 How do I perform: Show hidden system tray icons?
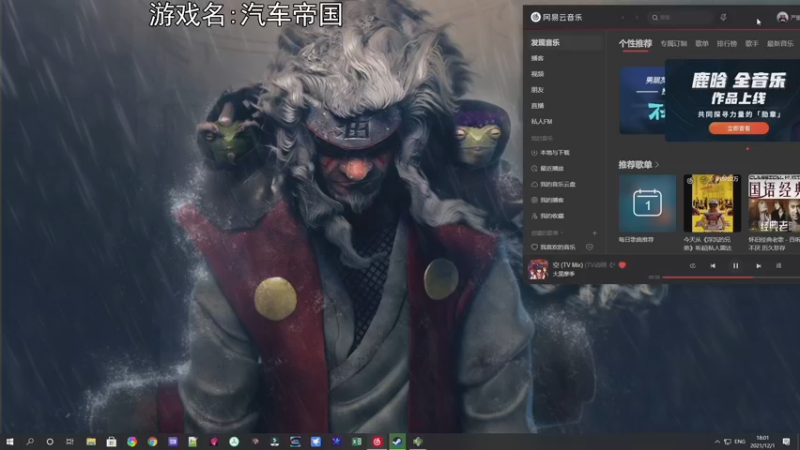(717, 442)
